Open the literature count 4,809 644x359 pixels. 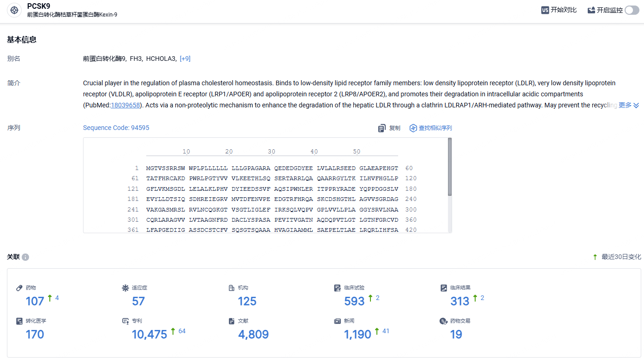coord(253,334)
